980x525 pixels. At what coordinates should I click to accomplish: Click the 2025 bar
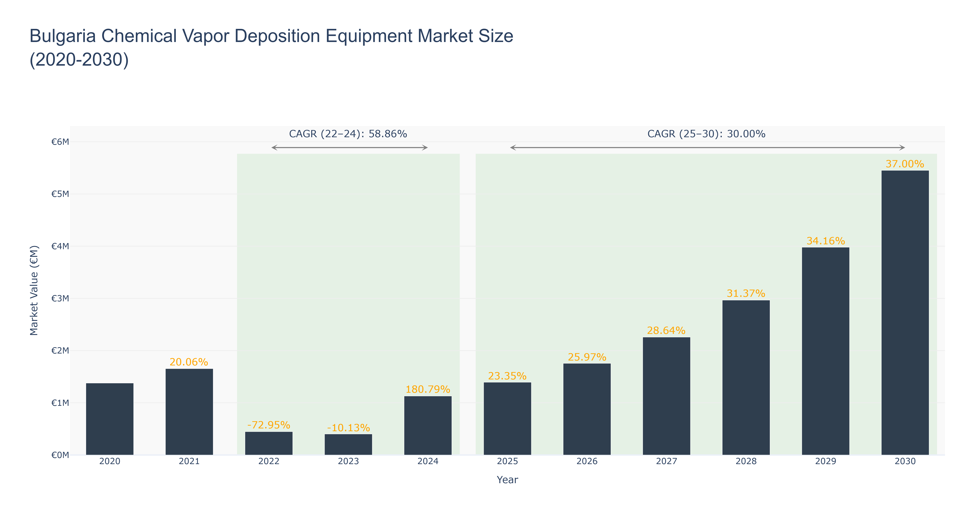(x=507, y=418)
